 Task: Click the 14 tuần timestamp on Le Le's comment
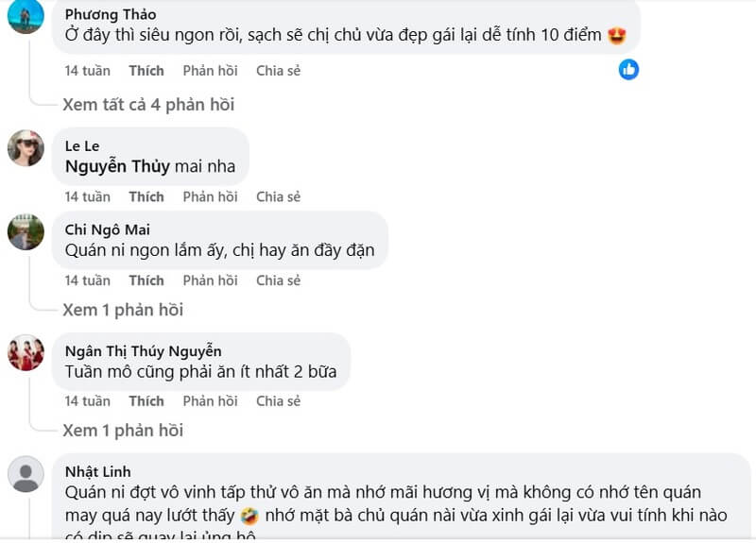(87, 197)
